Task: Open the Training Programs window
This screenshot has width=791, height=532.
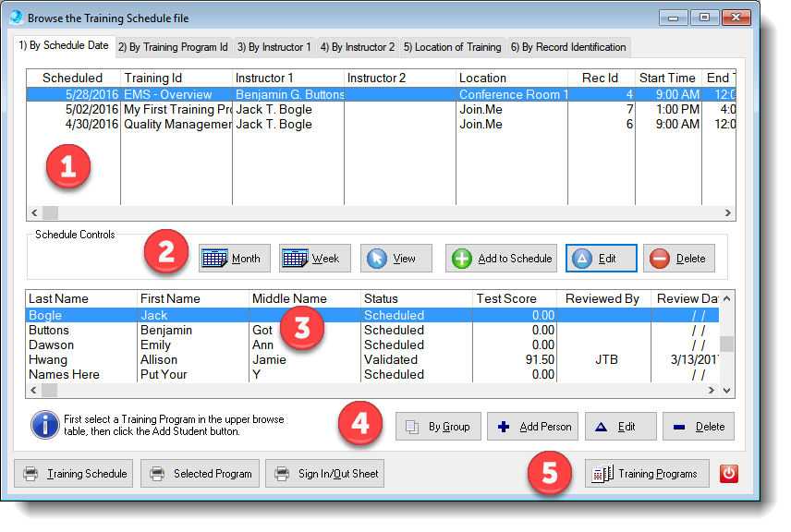Action: [x=647, y=474]
